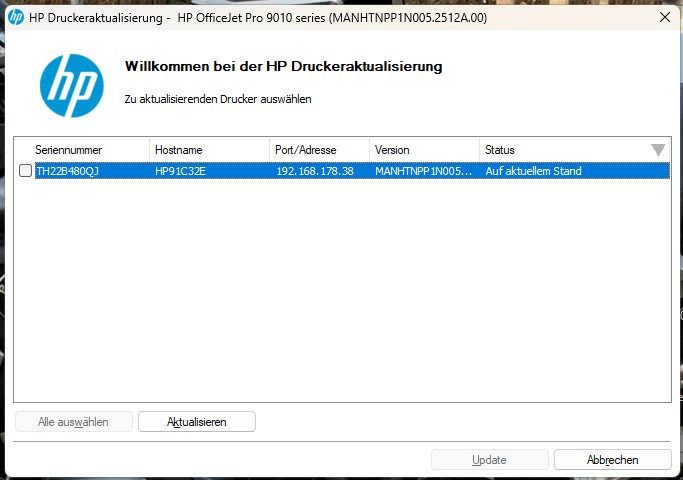Click the Alle auswählen button
The height and width of the screenshot is (480, 683).
74,422
